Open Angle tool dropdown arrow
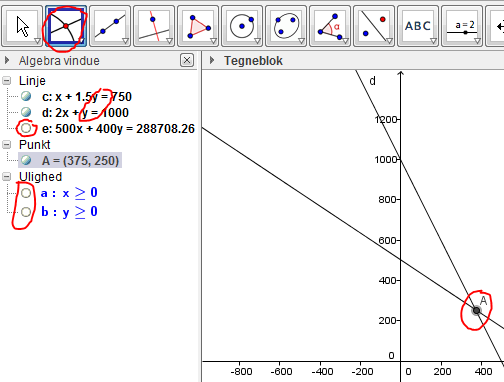The width and height of the screenshot is (504, 382). 345,41
